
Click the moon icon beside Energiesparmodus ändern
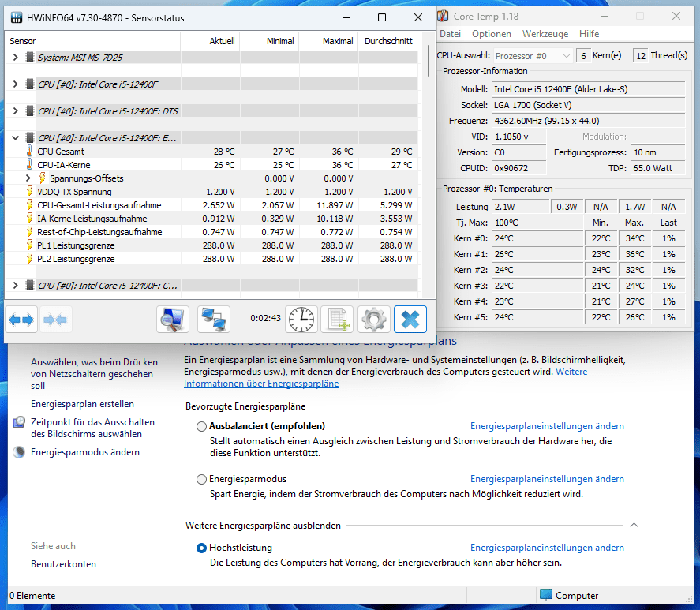click(19, 452)
